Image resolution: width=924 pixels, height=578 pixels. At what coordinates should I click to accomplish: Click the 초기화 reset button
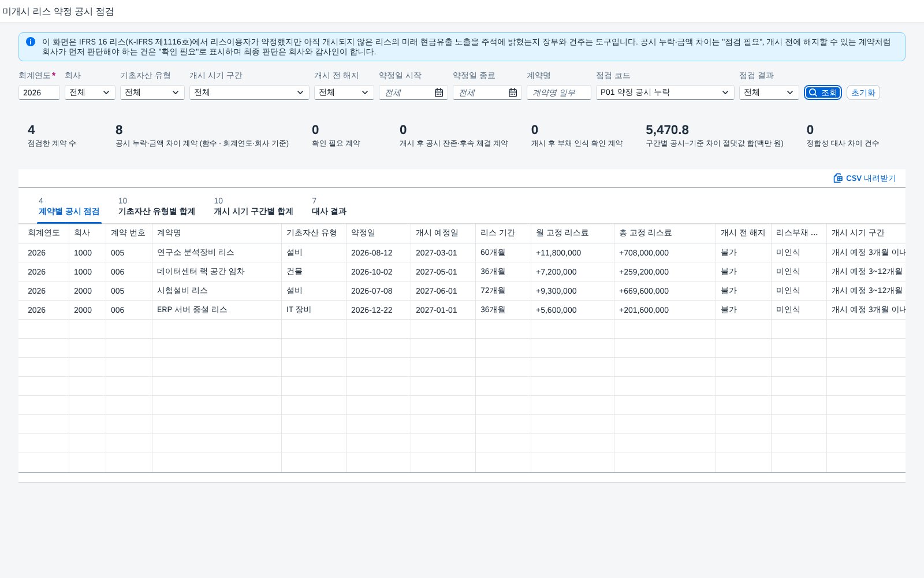[863, 92]
